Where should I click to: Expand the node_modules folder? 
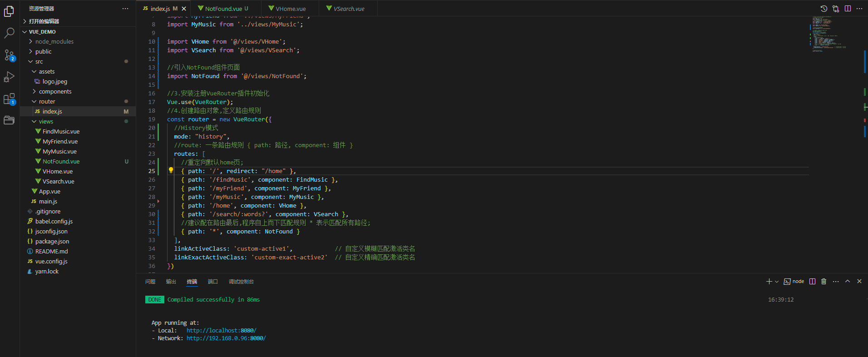[x=78, y=41]
